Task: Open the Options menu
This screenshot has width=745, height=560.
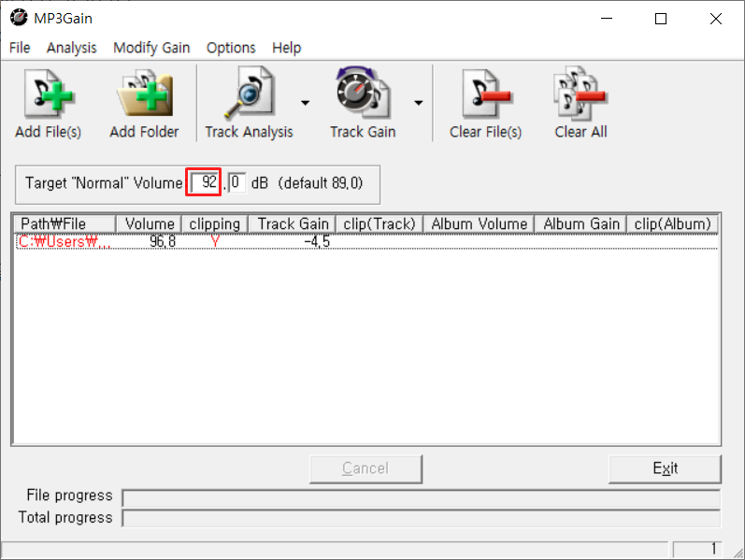Action: [x=231, y=48]
